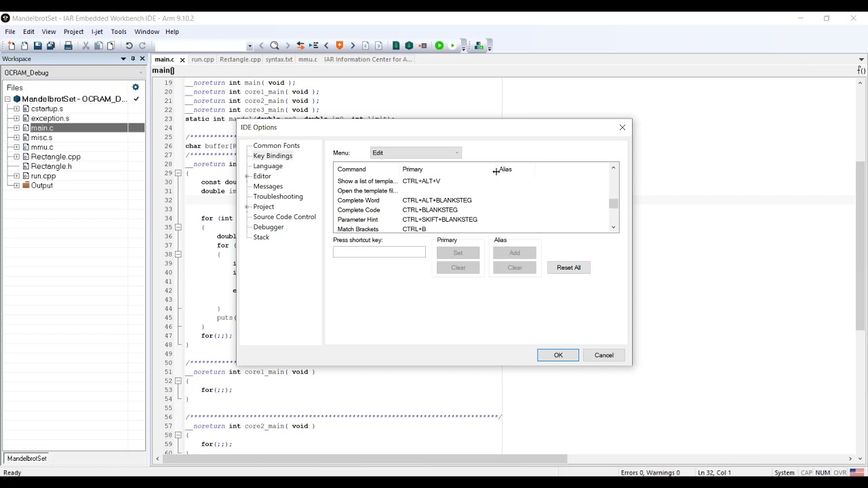Click the New Document toolbar icon
Screen dimensions: 868x488
point(11,45)
